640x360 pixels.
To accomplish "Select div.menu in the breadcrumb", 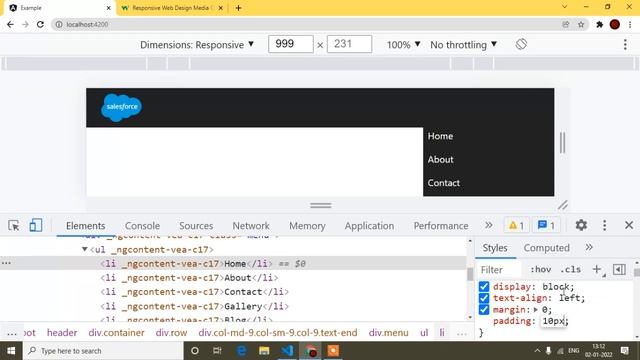I will click(x=389, y=333).
